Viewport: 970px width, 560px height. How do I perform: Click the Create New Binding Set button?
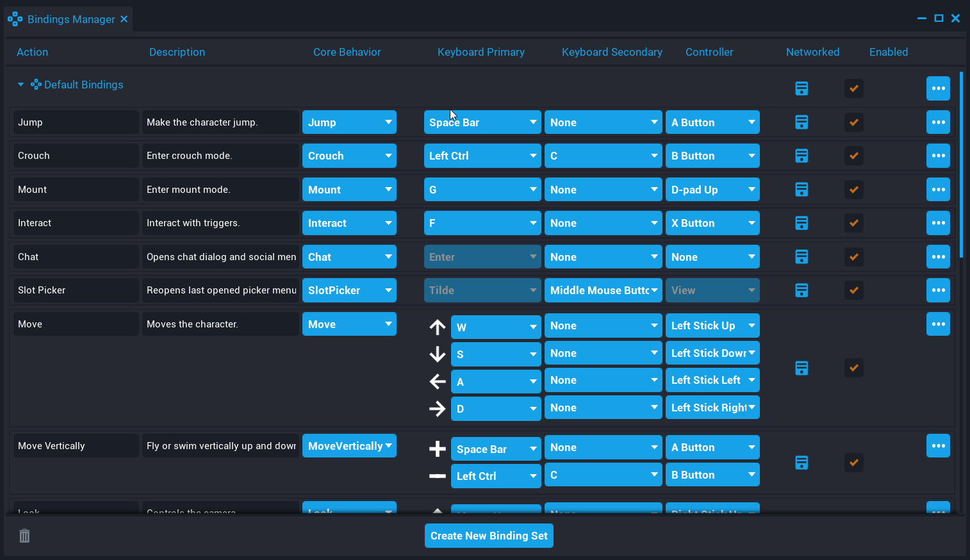point(488,536)
